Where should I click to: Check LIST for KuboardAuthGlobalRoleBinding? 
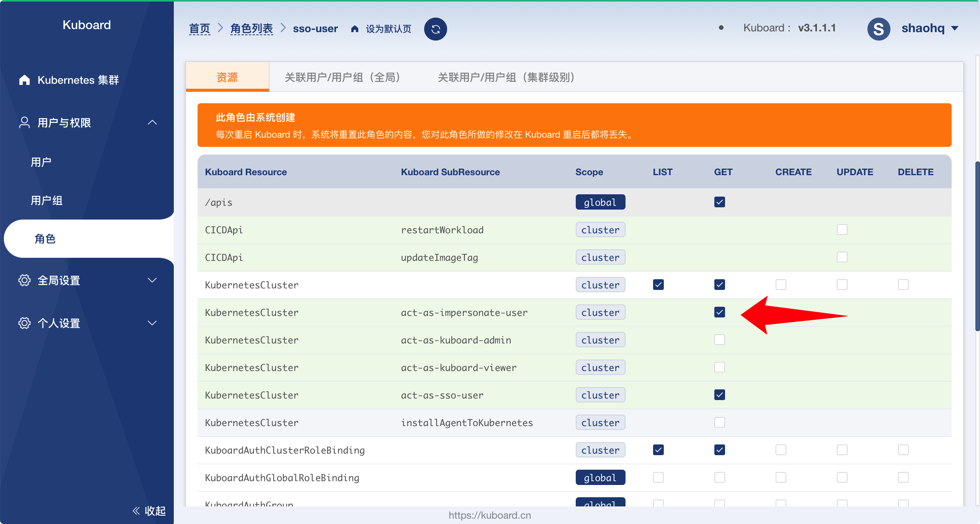click(x=658, y=477)
